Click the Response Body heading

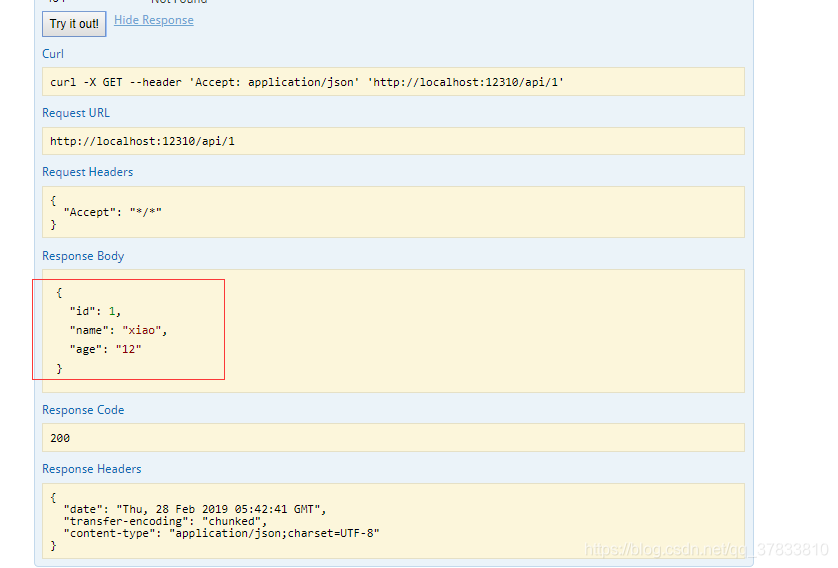click(83, 256)
